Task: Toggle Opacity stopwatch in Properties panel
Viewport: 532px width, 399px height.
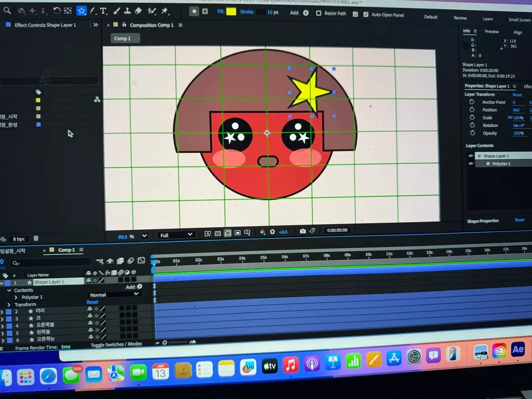Action: [x=472, y=133]
